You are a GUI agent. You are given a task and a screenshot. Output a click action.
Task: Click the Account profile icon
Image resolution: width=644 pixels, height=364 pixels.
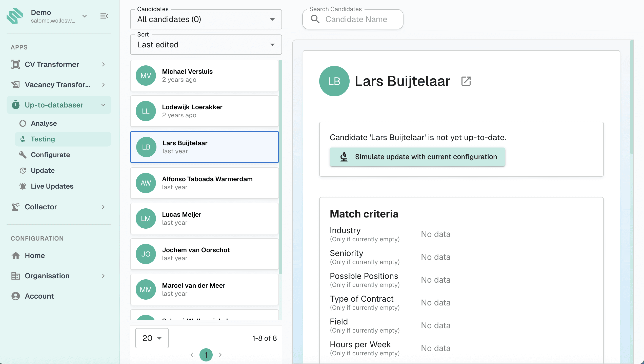coord(16,296)
